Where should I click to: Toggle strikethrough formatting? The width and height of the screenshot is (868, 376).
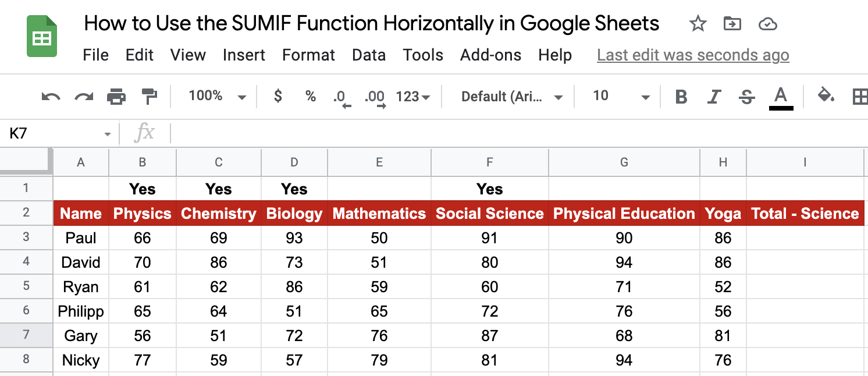click(746, 96)
